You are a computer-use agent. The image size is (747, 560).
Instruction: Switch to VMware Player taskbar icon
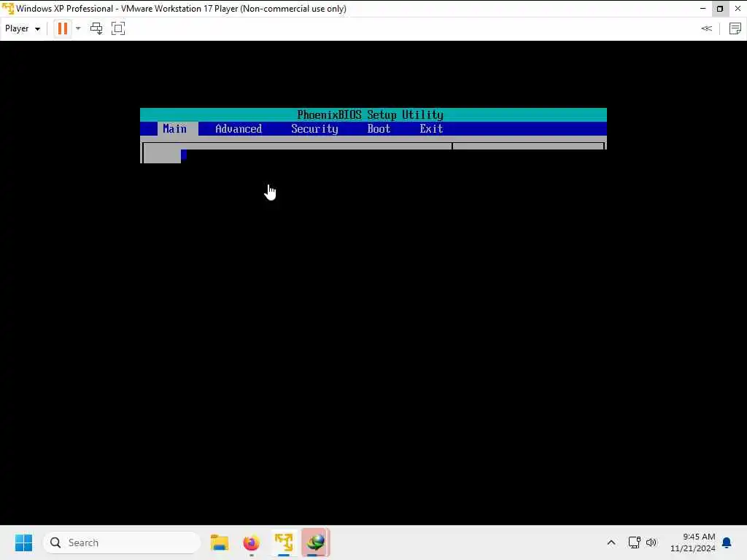point(284,542)
